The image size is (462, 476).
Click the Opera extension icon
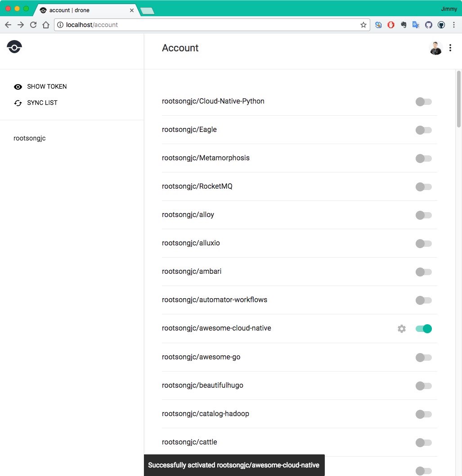click(x=391, y=25)
